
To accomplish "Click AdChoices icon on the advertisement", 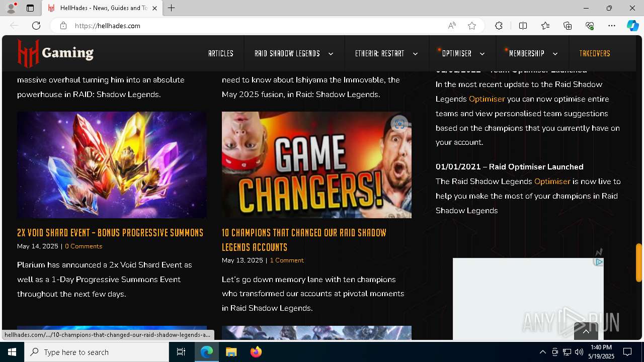I will [x=598, y=262].
